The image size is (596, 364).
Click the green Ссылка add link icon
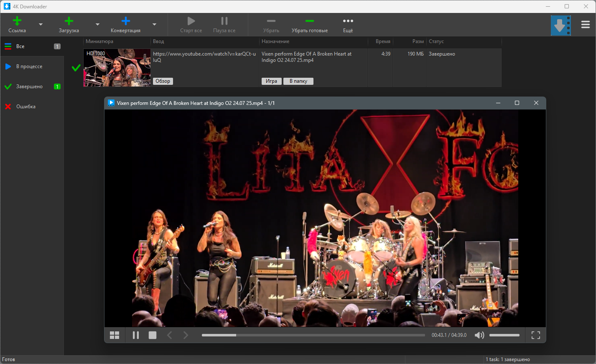[x=17, y=21]
